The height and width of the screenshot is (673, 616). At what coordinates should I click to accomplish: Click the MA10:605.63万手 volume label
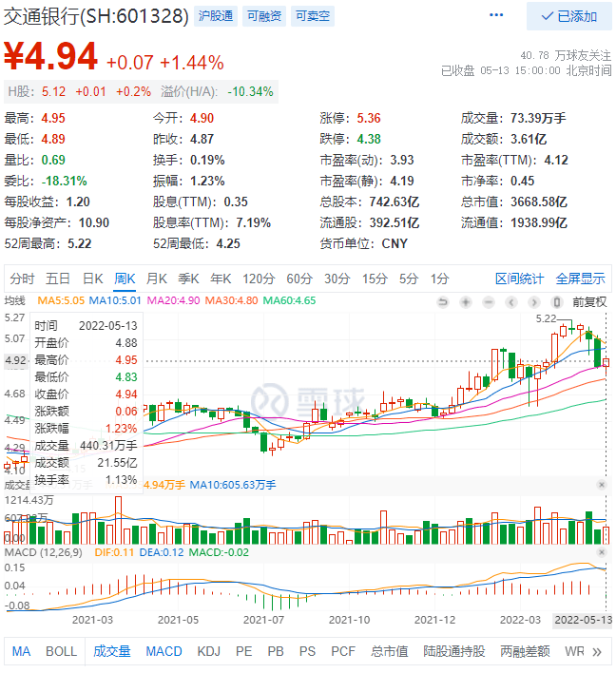point(233,485)
